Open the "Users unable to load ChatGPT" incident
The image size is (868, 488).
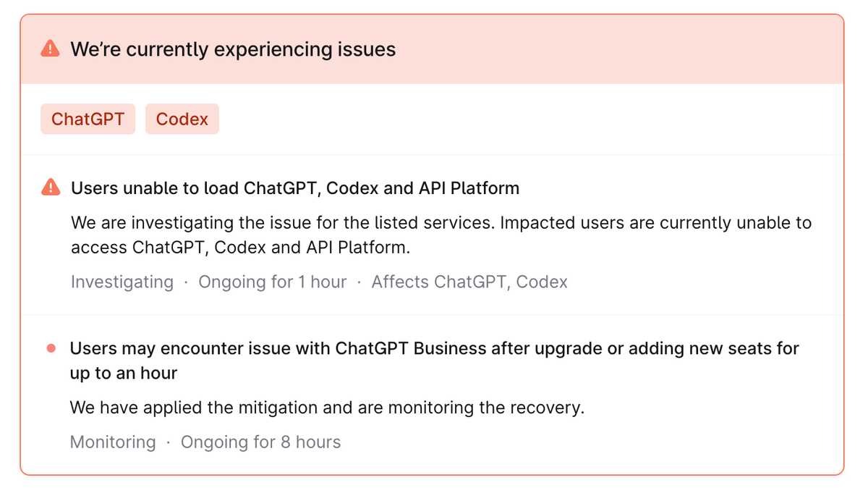pyautogui.click(x=294, y=188)
